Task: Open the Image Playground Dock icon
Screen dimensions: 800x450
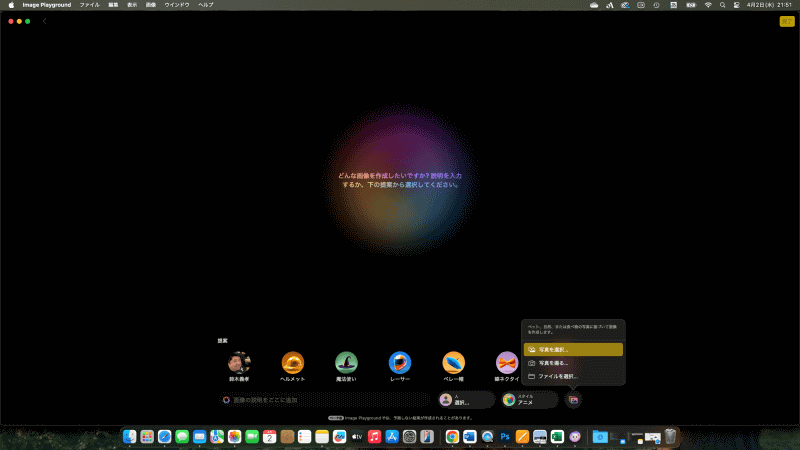Action: tap(575, 437)
